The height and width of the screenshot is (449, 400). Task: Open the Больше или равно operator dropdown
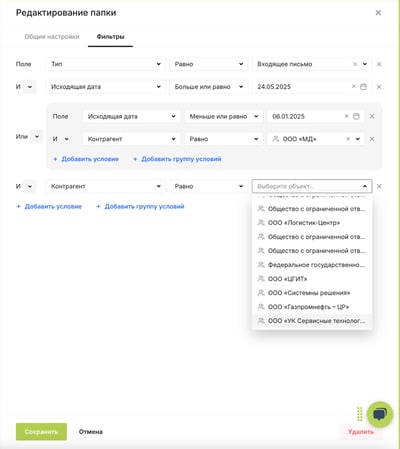tap(209, 87)
